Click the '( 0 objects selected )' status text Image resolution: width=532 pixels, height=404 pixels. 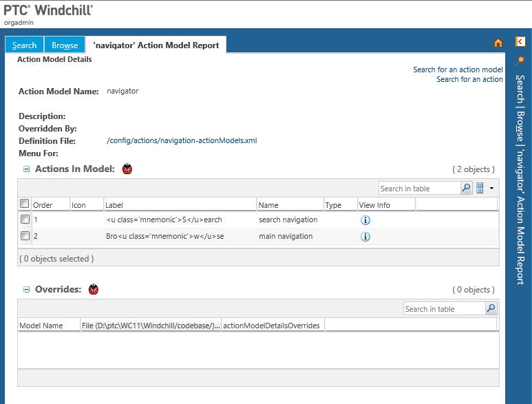56,259
